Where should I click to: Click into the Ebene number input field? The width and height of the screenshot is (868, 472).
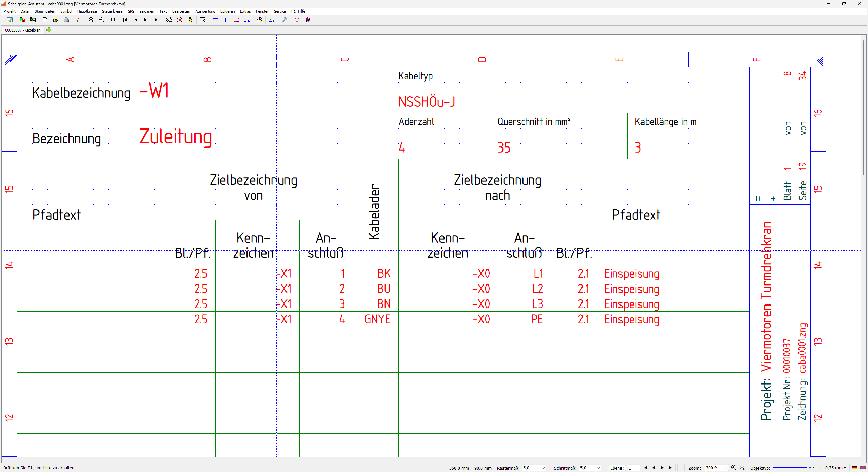coord(633,468)
